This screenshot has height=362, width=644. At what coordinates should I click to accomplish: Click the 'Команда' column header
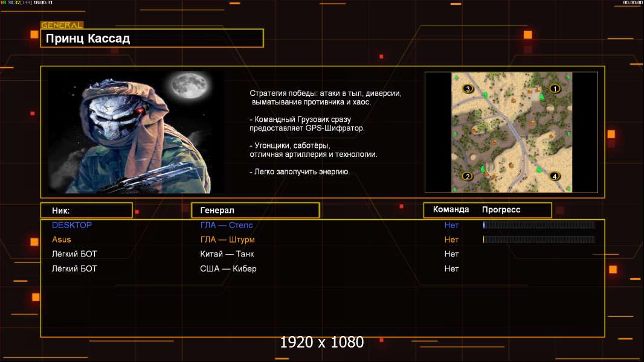(451, 209)
